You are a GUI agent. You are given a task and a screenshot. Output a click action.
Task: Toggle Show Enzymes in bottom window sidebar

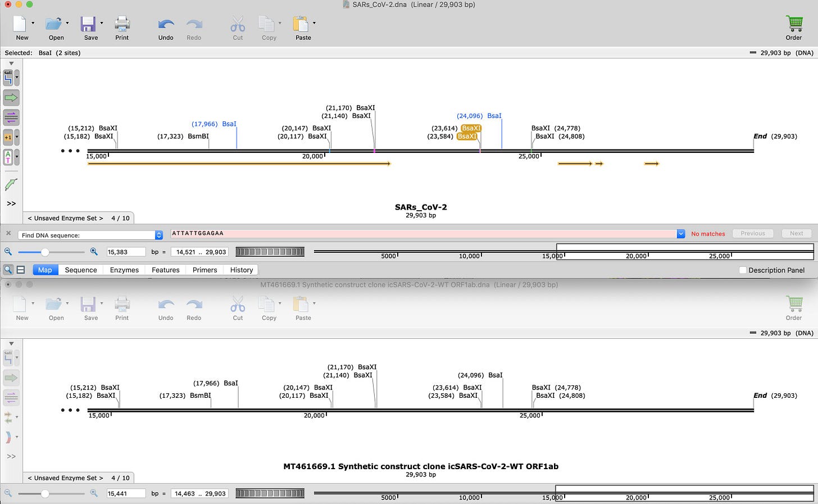[x=8, y=357]
